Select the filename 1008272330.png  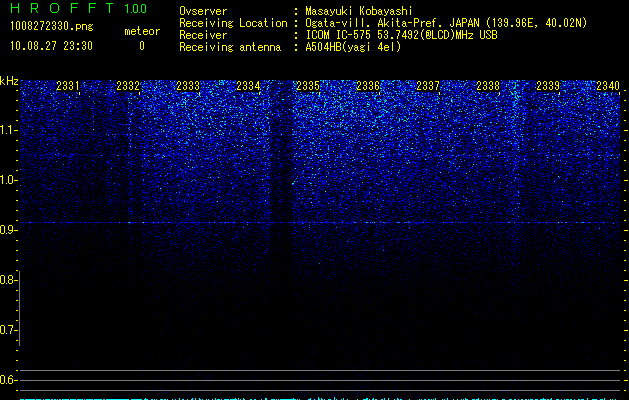[x=52, y=26]
